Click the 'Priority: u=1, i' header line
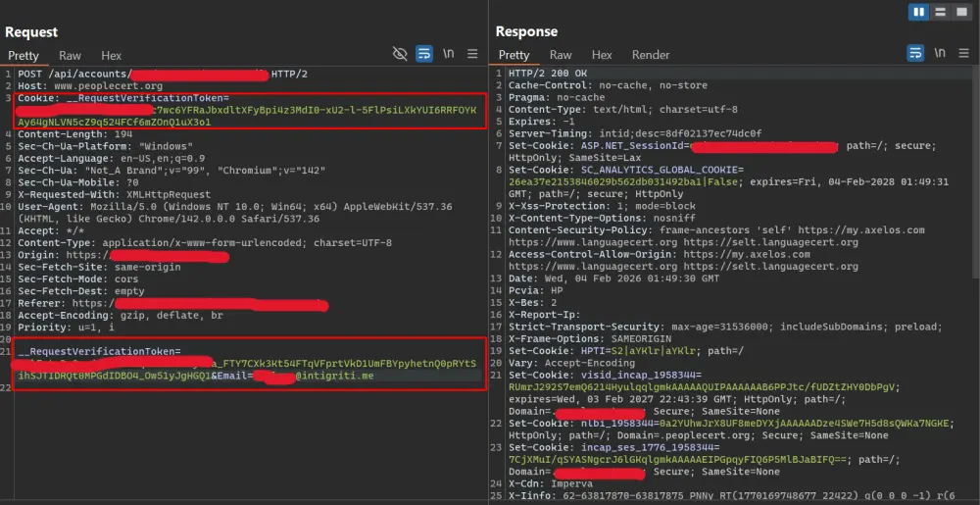The width and height of the screenshot is (980, 505). point(66,327)
